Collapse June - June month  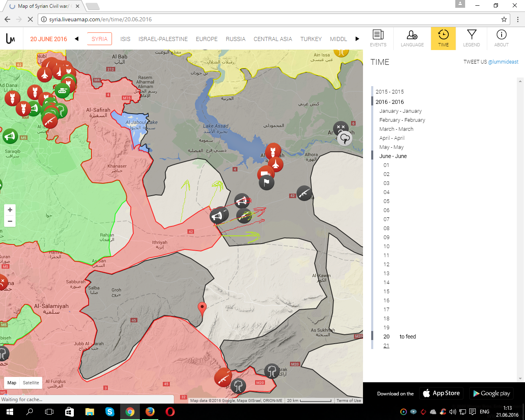coord(393,156)
